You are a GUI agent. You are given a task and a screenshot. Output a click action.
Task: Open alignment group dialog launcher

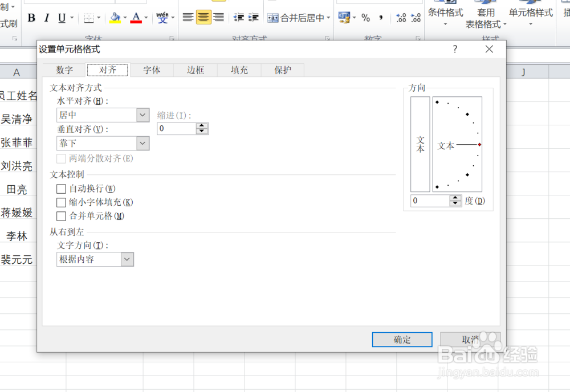[327, 38]
